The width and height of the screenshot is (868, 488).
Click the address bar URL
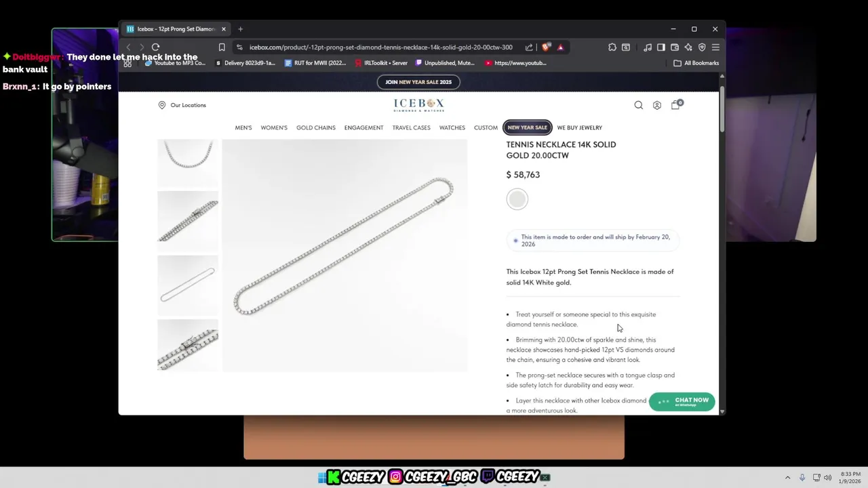pyautogui.click(x=380, y=47)
